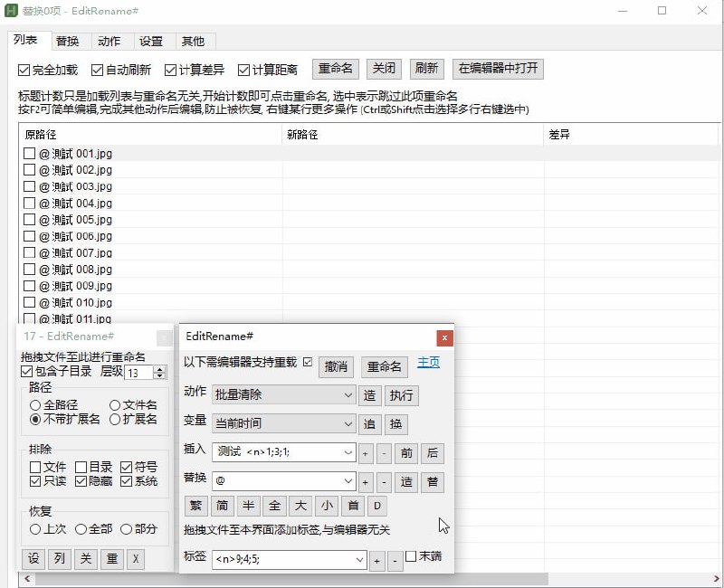The image size is (724, 588).
Task: Click inside the 替换 input field showing @
Action: point(271,482)
